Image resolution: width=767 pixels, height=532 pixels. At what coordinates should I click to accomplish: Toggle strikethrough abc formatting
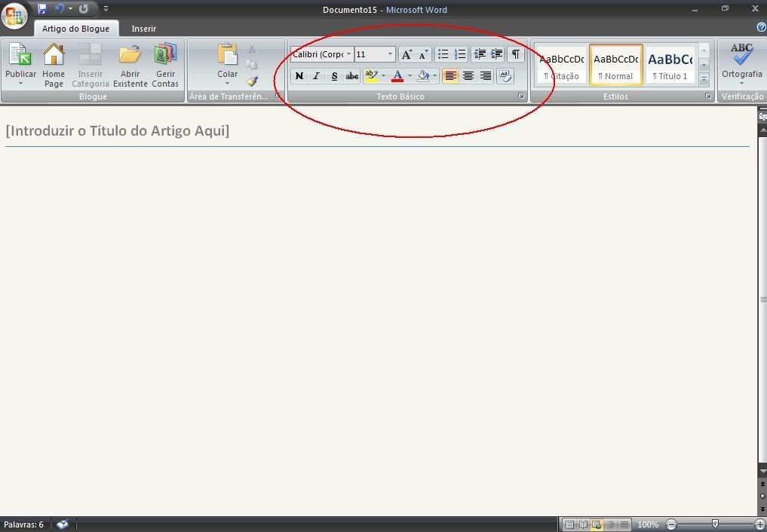[351, 75]
